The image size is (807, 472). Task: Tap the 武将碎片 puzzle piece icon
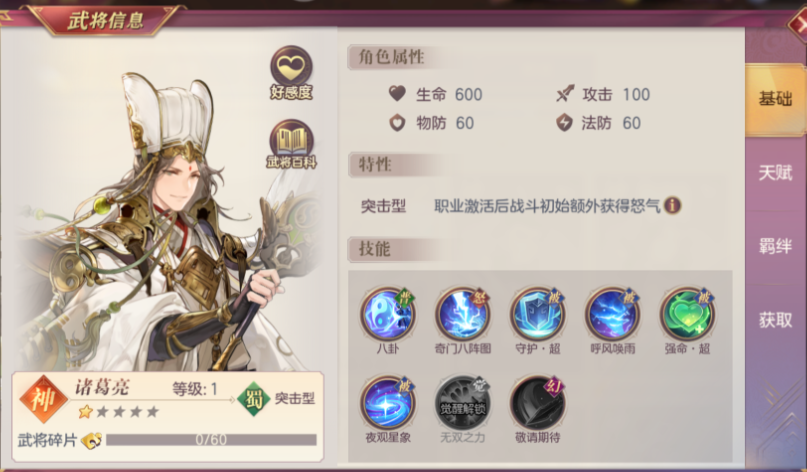pos(92,440)
